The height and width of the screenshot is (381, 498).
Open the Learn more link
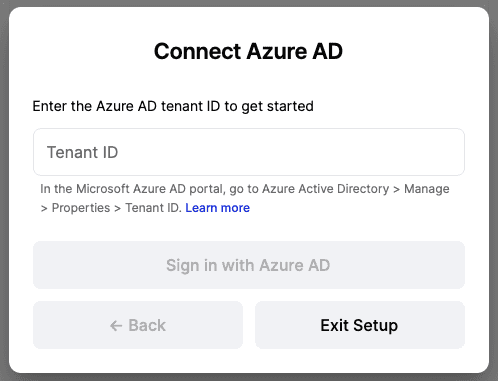217,208
